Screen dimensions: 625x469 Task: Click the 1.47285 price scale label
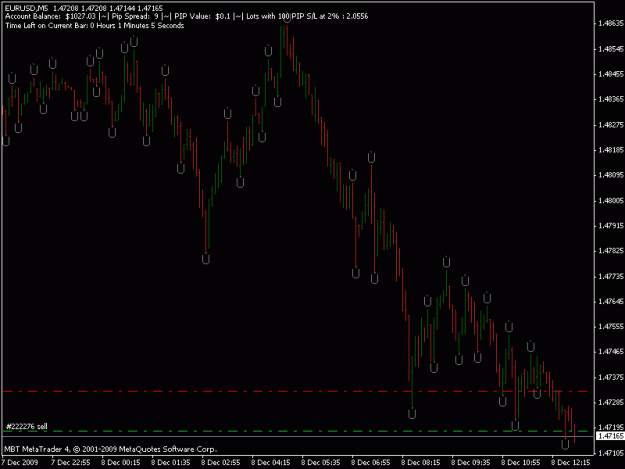[611, 402]
